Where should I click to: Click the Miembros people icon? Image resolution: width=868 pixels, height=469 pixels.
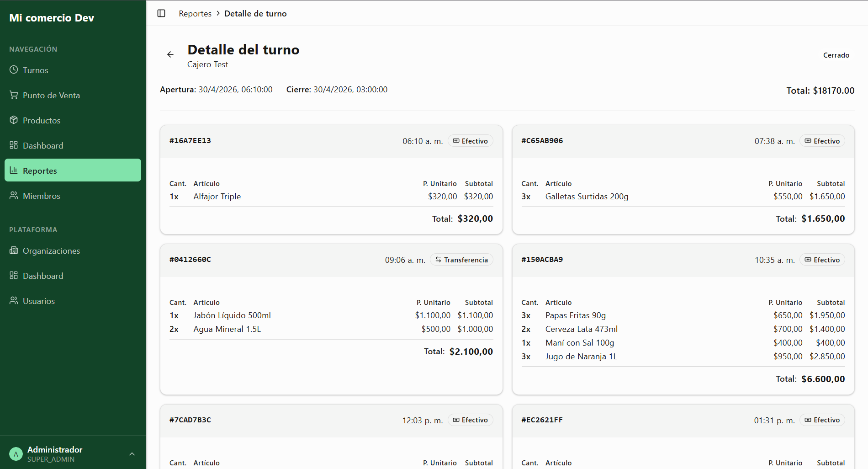pyautogui.click(x=14, y=196)
